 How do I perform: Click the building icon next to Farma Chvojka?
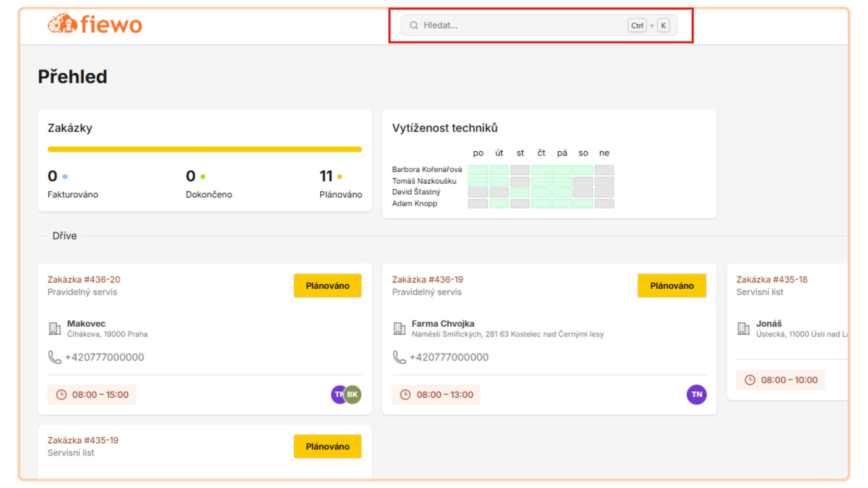click(x=399, y=328)
